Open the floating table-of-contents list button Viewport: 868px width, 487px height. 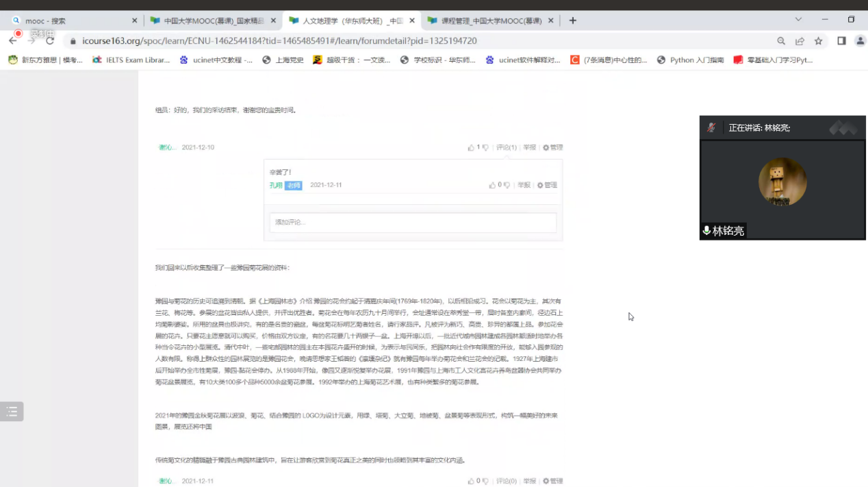(12, 411)
